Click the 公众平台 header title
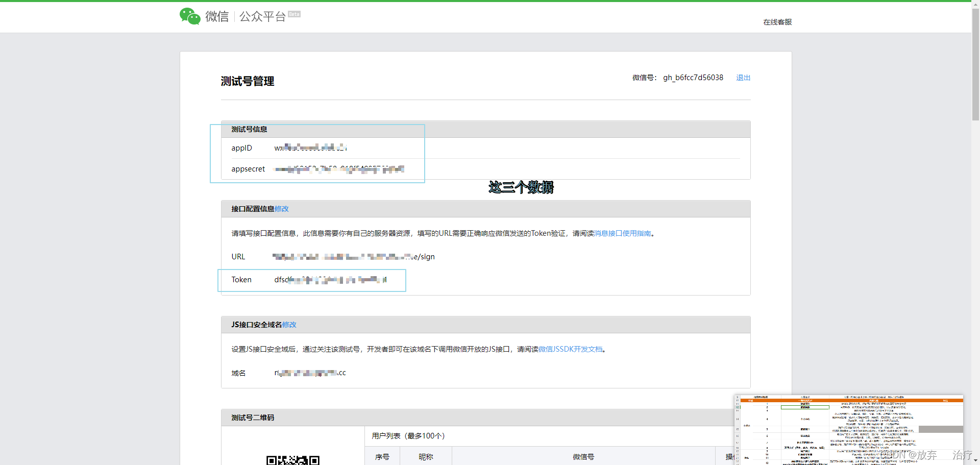 point(261,16)
